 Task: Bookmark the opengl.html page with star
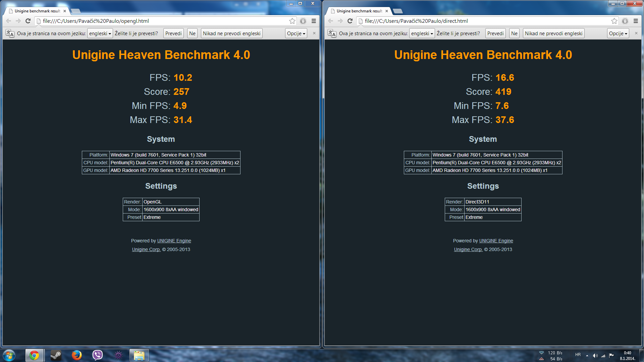point(292,21)
